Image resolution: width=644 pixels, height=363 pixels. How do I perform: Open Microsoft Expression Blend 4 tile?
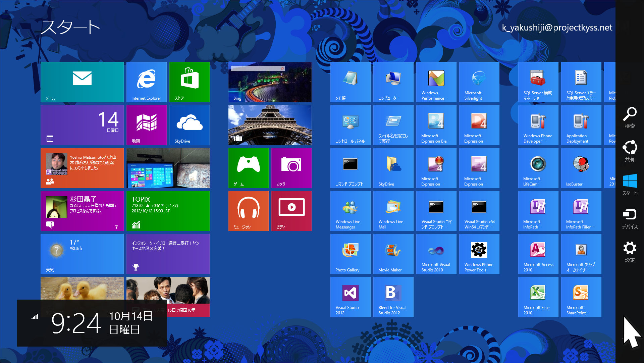pos(436,125)
